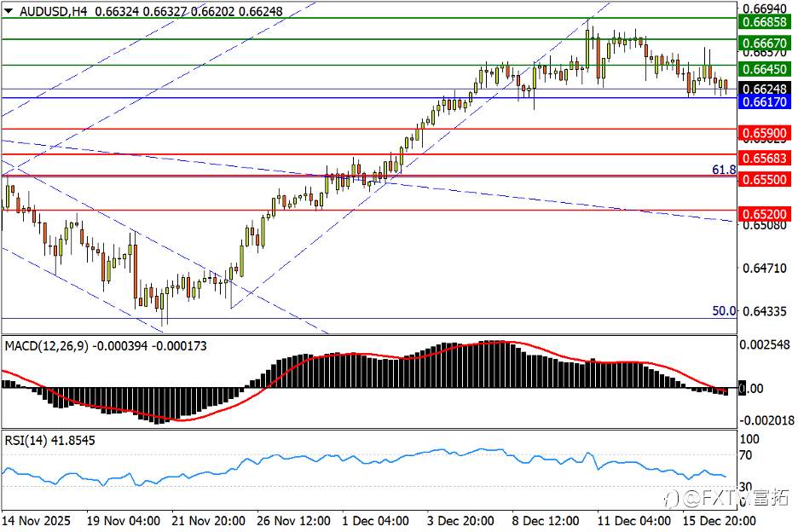The height and width of the screenshot is (532, 798).
Task: Click the 19 Nov 04:00 time axis label
Action: pos(123,521)
